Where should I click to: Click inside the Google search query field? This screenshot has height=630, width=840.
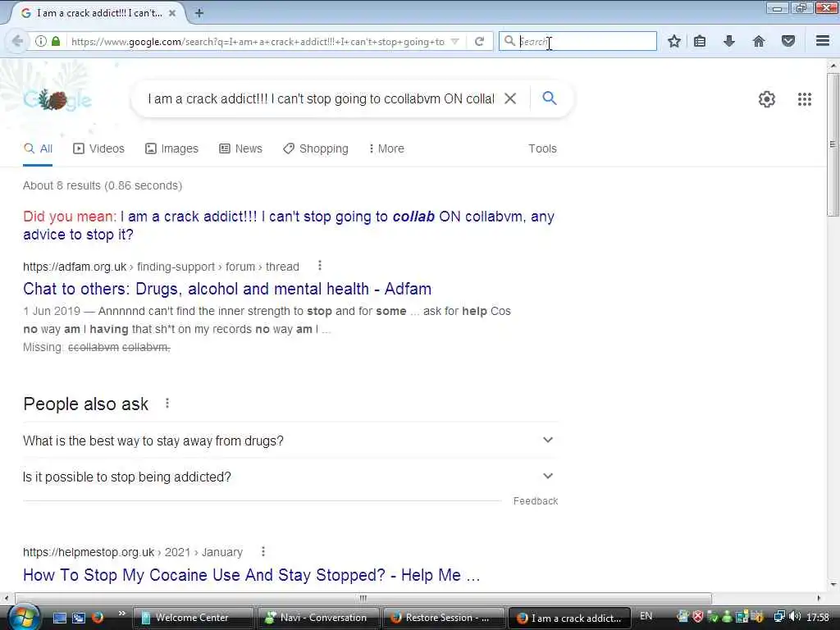click(321, 98)
